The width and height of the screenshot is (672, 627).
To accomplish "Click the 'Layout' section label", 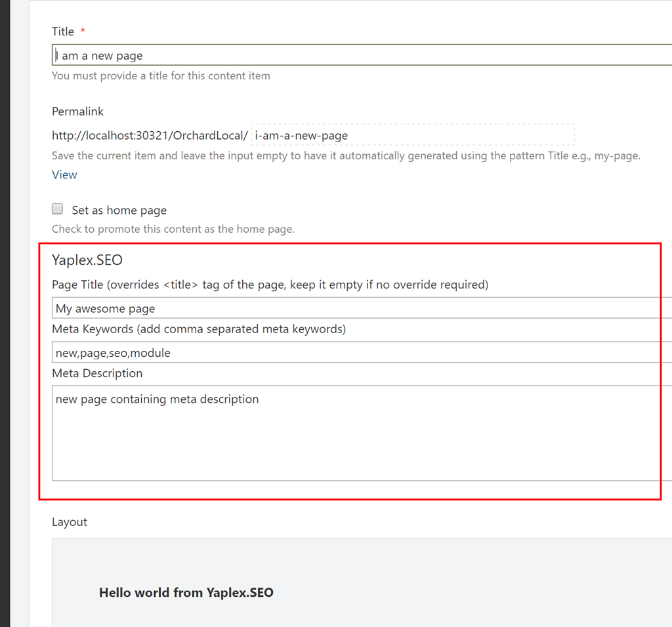I will click(70, 522).
